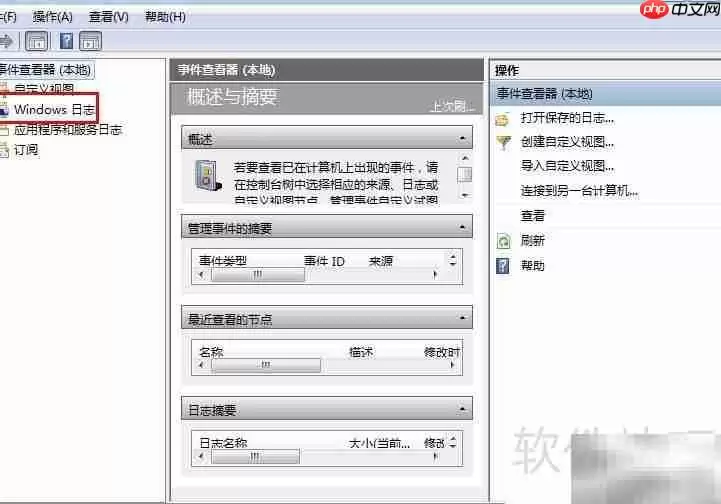Open the 帮助(H) menu

[165, 17]
